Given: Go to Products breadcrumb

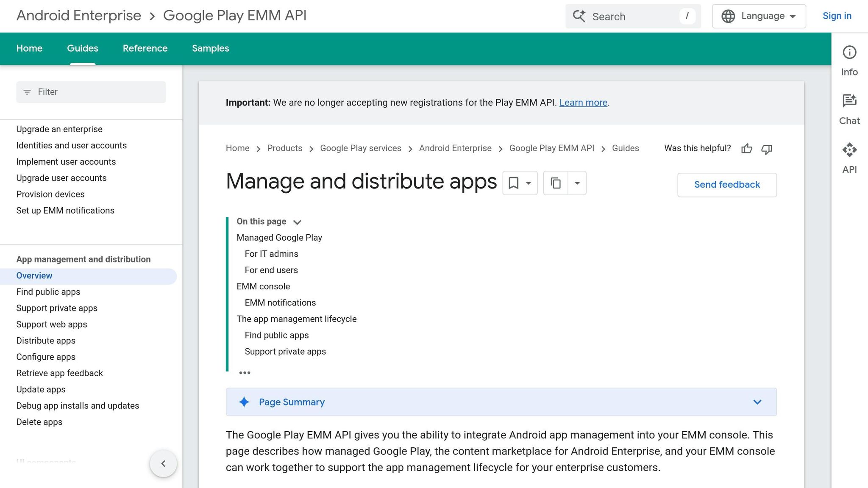Looking at the screenshot, I should tap(284, 148).
